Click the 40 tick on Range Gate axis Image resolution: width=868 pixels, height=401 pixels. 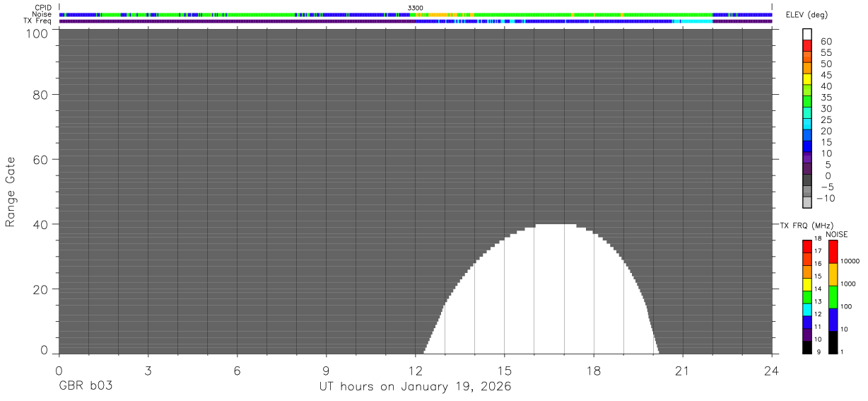tap(40, 224)
